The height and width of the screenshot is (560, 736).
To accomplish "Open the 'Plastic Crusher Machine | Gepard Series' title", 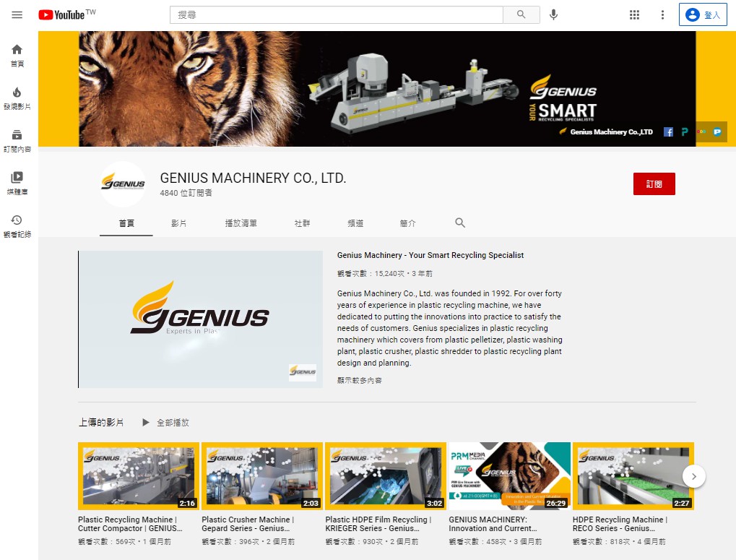I will pyautogui.click(x=248, y=524).
